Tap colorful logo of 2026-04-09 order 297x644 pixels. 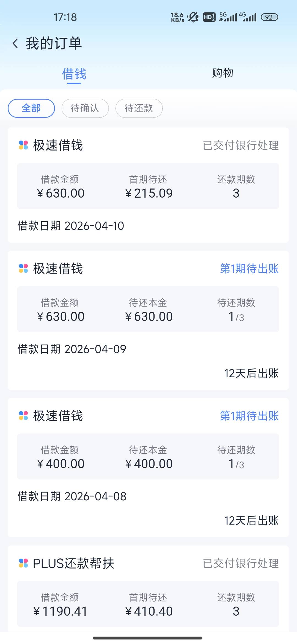(23, 268)
